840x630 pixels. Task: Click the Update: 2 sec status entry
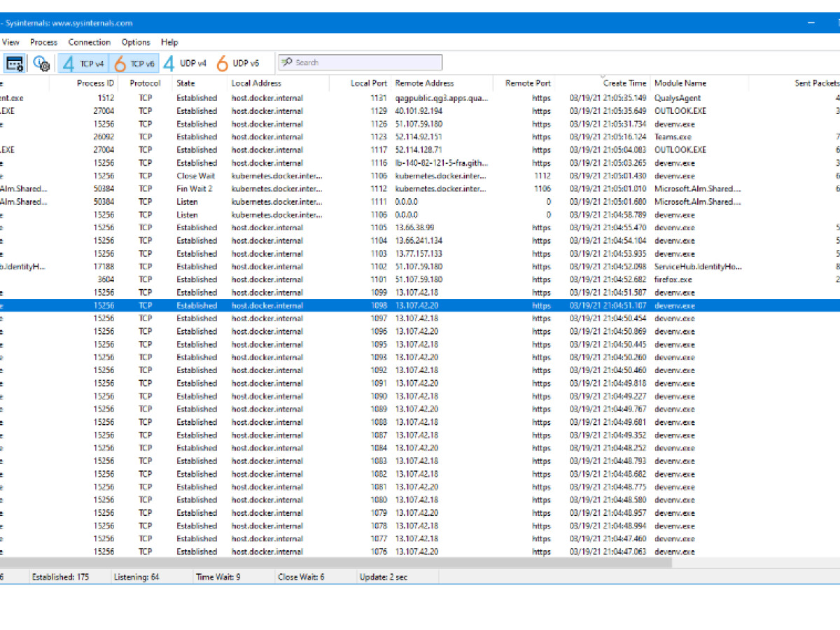[382, 577]
